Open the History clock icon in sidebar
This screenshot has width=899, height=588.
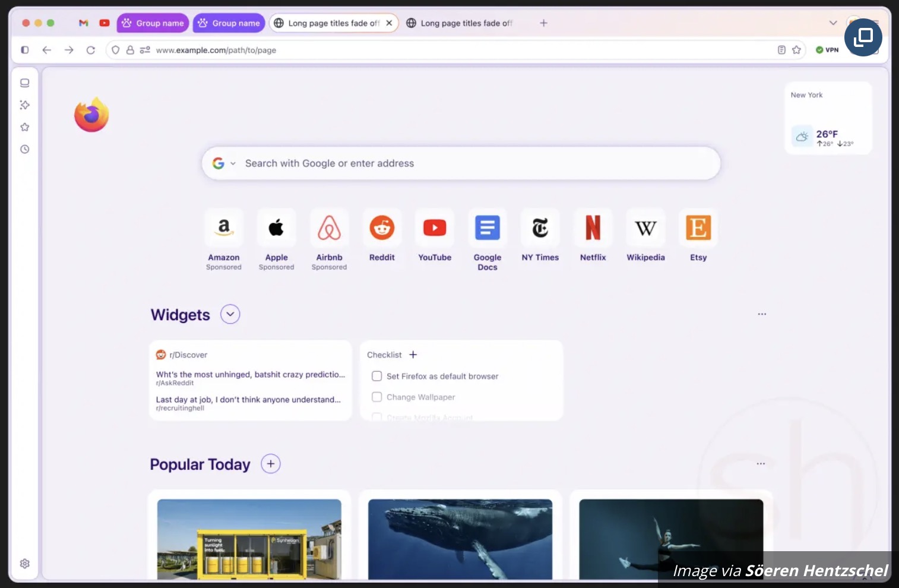(x=25, y=149)
